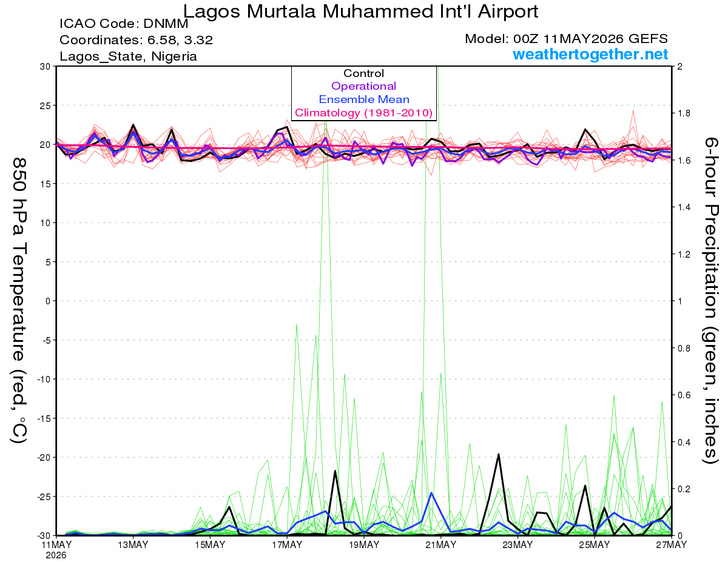
Task: Click the 21MAY date tick label
Action: (440, 544)
